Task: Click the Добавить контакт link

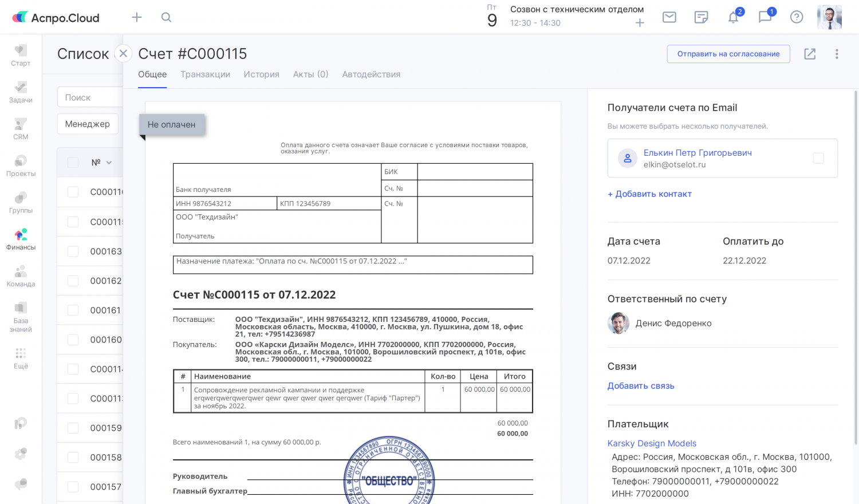Action: click(649, 194)
